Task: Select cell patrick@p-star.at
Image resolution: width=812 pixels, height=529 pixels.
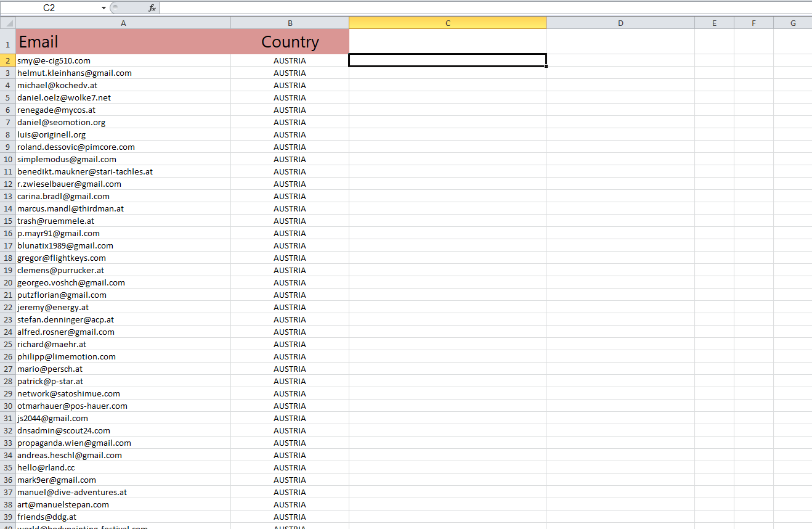Action: click(123, 381)
